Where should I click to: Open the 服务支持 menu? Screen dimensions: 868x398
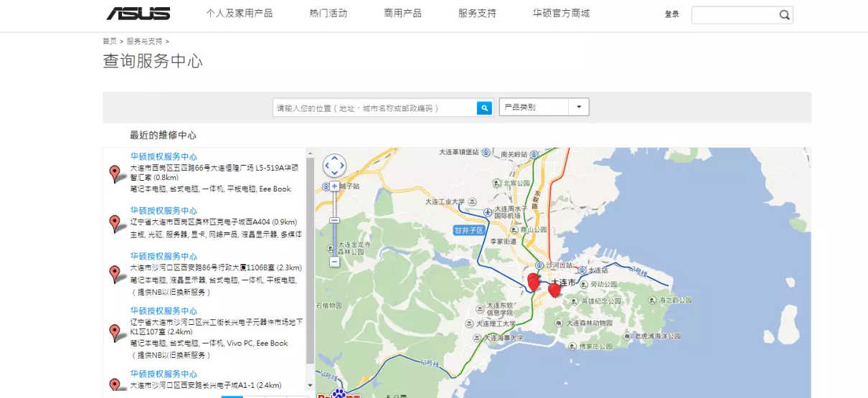477,14
